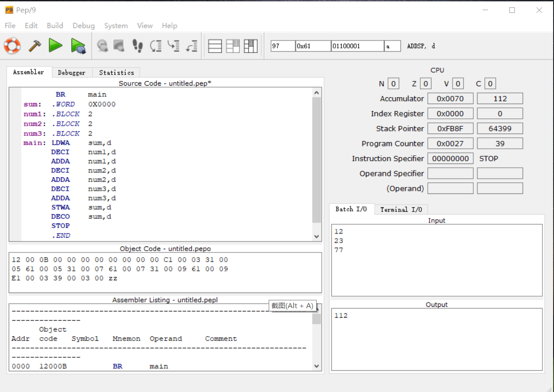554x392 pixels.
Task: Open help via the lifesaver icon
Action: tap(12, 46)
